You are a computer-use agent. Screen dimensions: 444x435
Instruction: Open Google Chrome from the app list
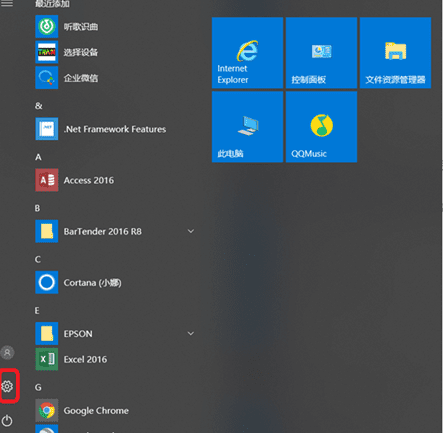coord(115,411)
